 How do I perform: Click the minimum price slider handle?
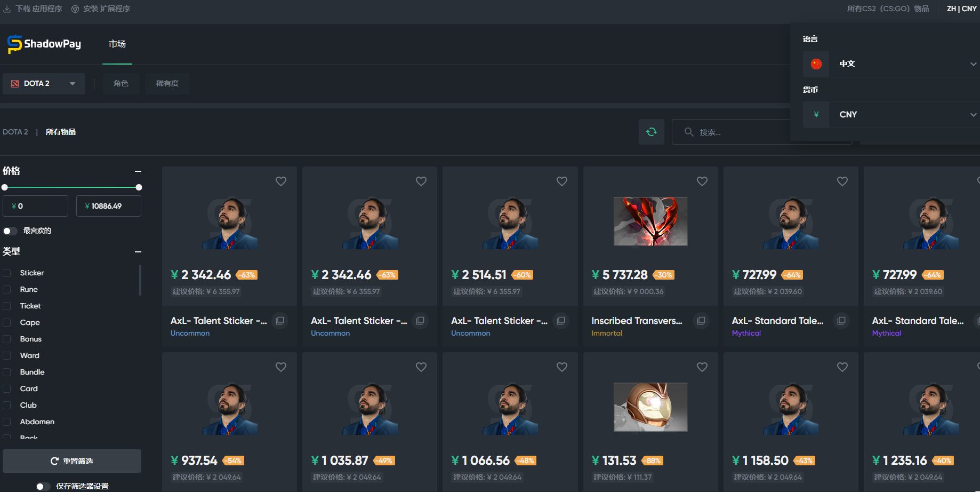click(5, 187)
